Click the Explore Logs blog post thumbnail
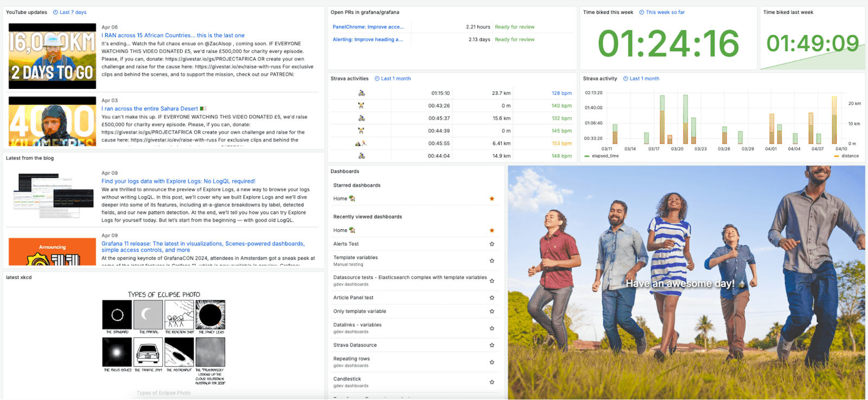868x400 pixels. (53, 196)
